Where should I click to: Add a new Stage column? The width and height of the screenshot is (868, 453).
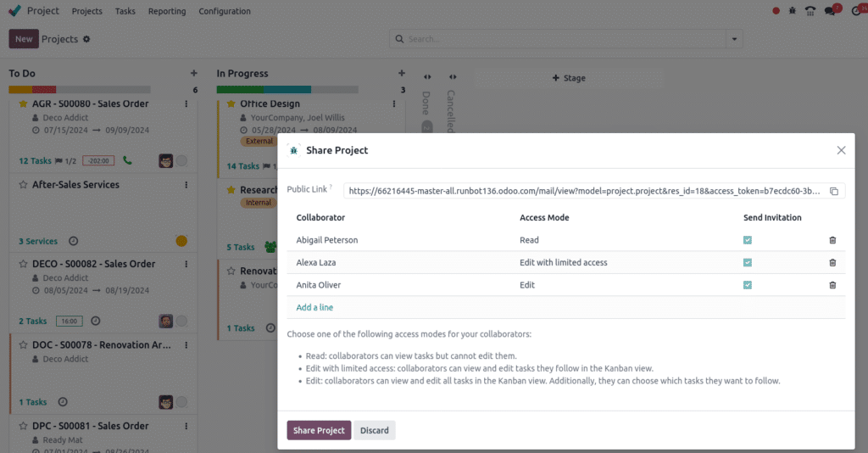(x=569, y=78)
